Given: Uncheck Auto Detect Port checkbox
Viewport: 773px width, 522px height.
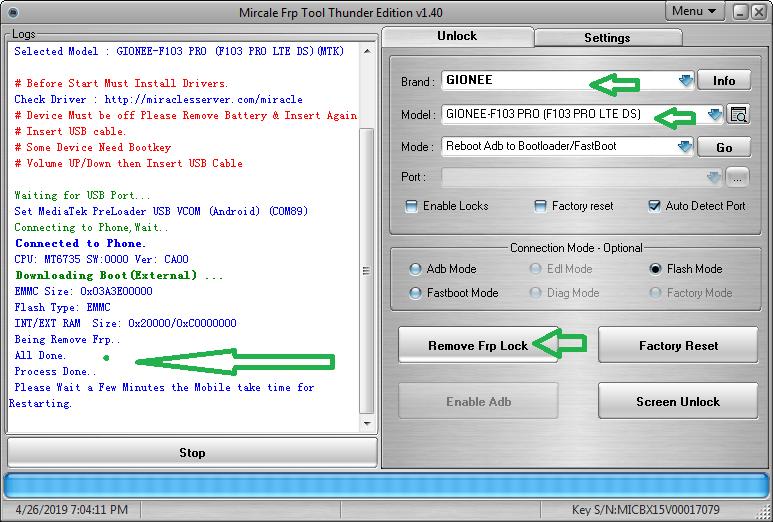Looking at the screenshot, I should 654,206.
